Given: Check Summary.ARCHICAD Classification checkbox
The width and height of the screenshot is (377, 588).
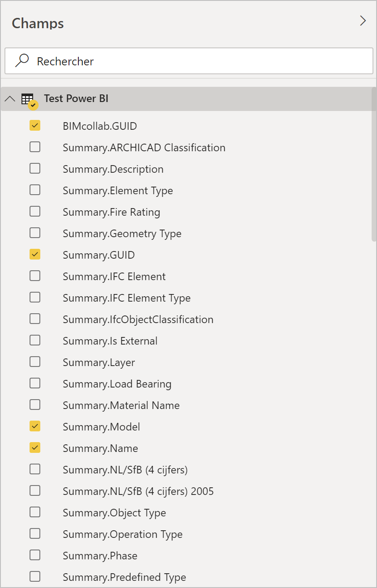Looking at the screenshot, I should pos(35,147).
